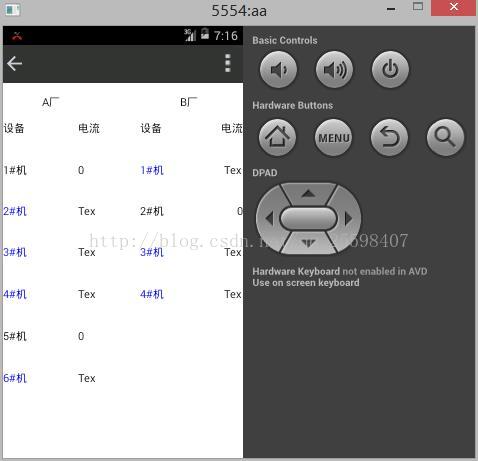Click DPAD down arrow

point(308,244)
